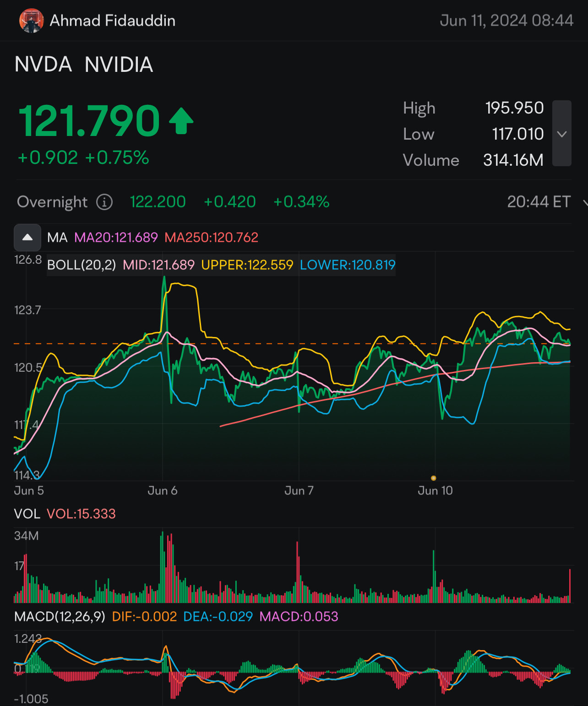
Task: Tap the High value 195.950
Action: [x=514, y=108]
